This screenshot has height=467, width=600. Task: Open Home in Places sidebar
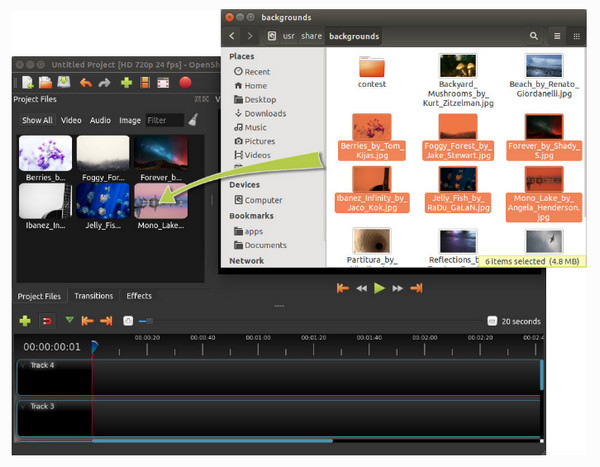[x=251, y=86]
